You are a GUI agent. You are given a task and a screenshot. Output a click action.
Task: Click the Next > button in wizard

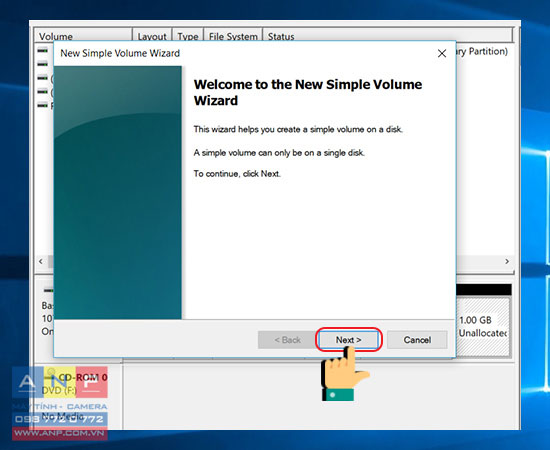point(348,340)
